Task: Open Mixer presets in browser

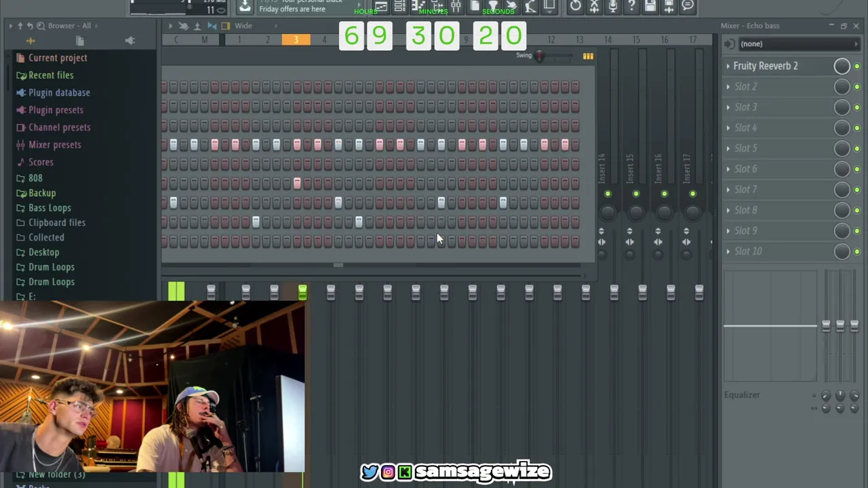Action: (x=54, y=144)
